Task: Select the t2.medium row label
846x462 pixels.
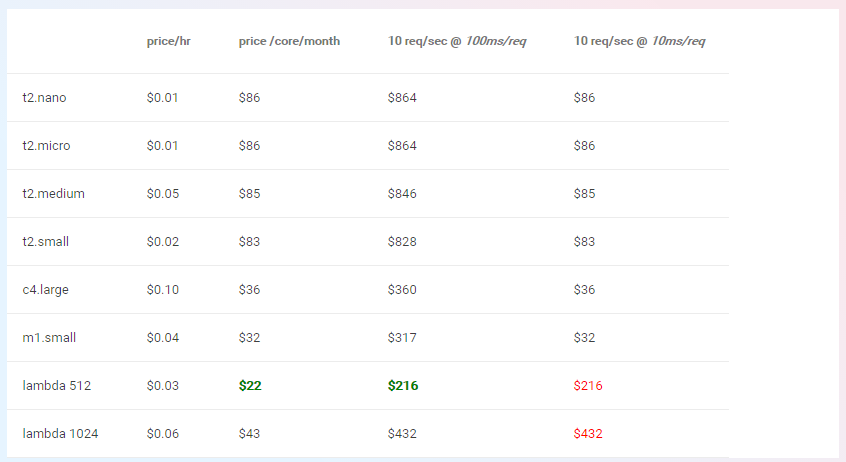Action: click(53, 194)
